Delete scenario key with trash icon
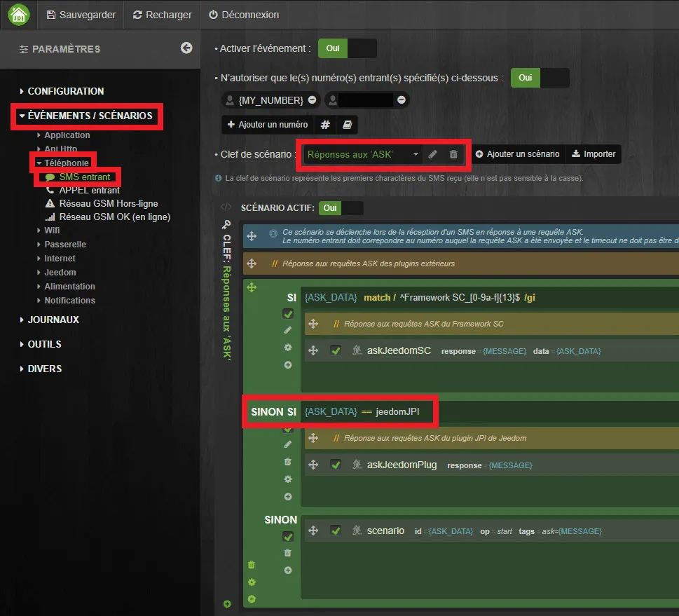The image size is (679, 616). pyautogui.click(x=453, y=154)
